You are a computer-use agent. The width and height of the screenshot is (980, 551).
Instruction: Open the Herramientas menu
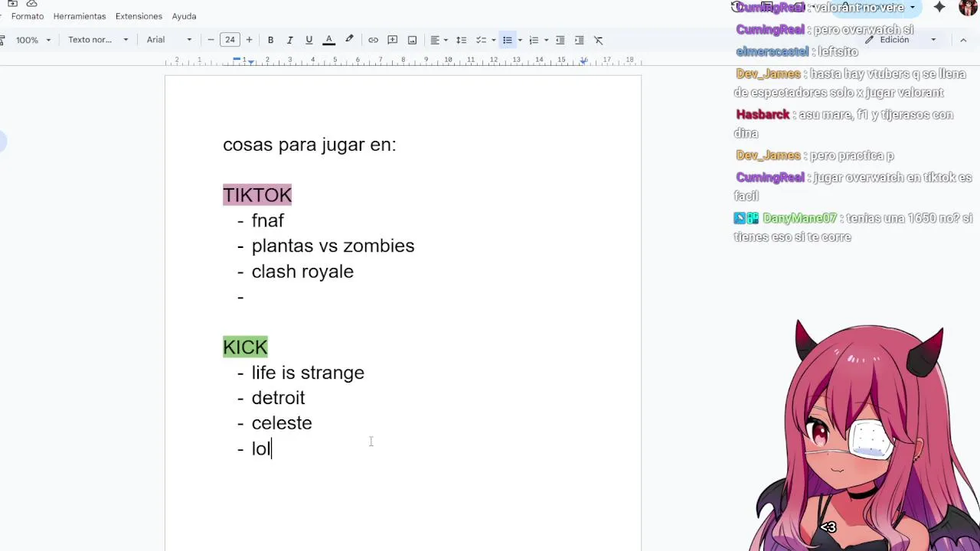click(80, 16)
